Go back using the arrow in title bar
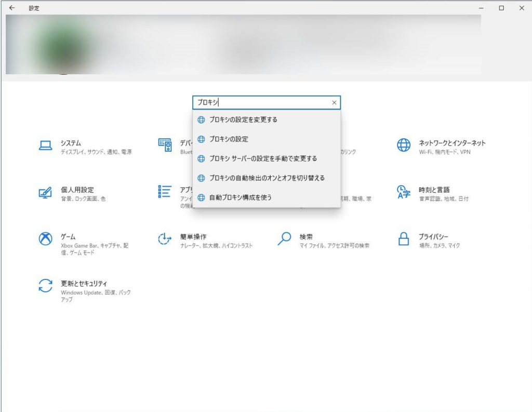This screenshot has width=532, height=412. pyautogui.click(x=12, y=8)
